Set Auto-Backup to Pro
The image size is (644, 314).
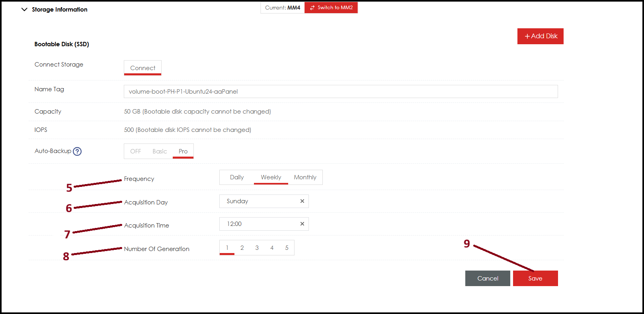pyautogui.click(x=183, y=151)
